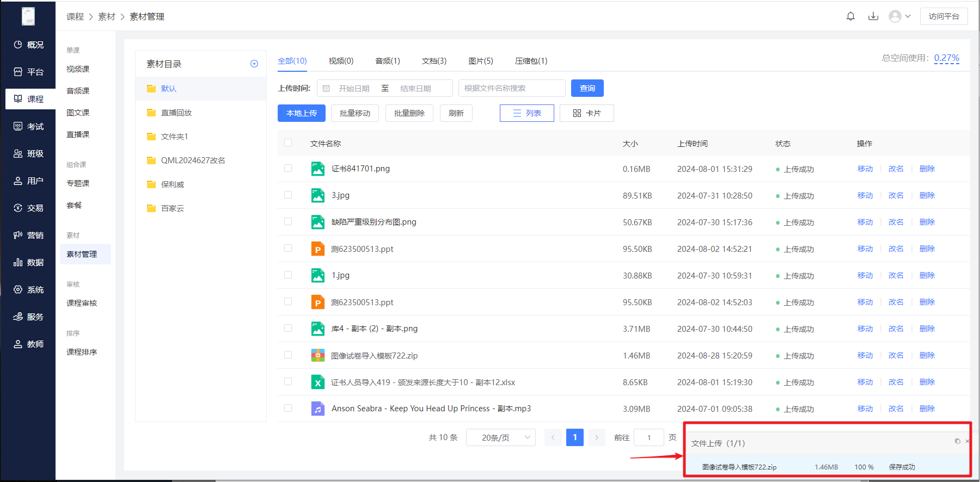Add a new folder with plus icon
The height and width of the screenshot is (482, 980).
coord(254,64)
